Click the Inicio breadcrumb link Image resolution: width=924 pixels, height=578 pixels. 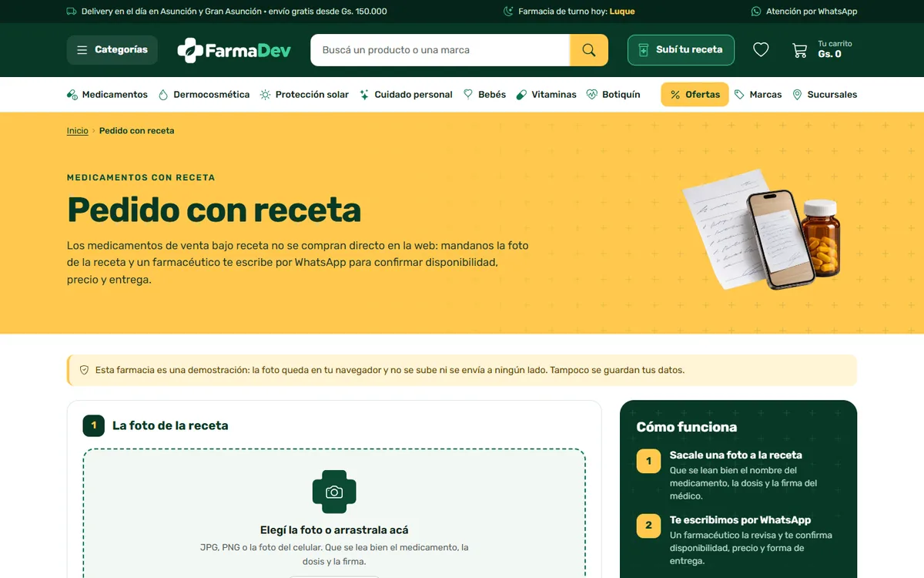(x=78, y=131)
